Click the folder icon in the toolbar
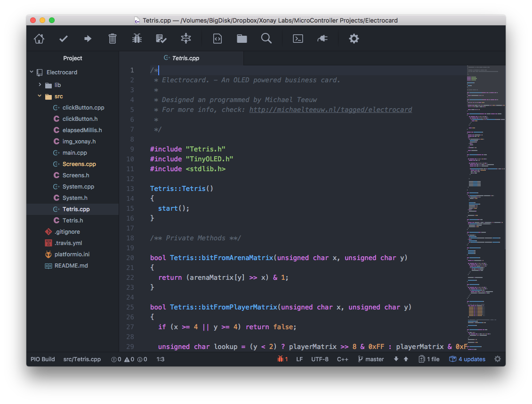The height and width of the screenshot is (404, 532). point(242,39)
